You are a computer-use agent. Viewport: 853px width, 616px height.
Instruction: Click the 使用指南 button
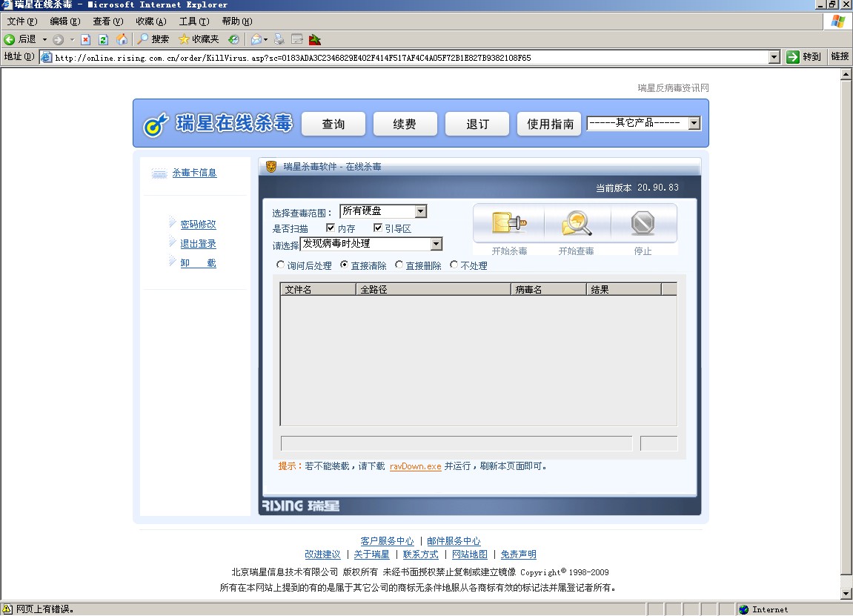coord(549,124)
